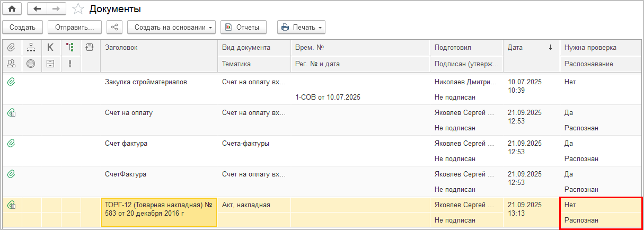
Task: Click the users column header icon
Action: (x=11, y=64)
